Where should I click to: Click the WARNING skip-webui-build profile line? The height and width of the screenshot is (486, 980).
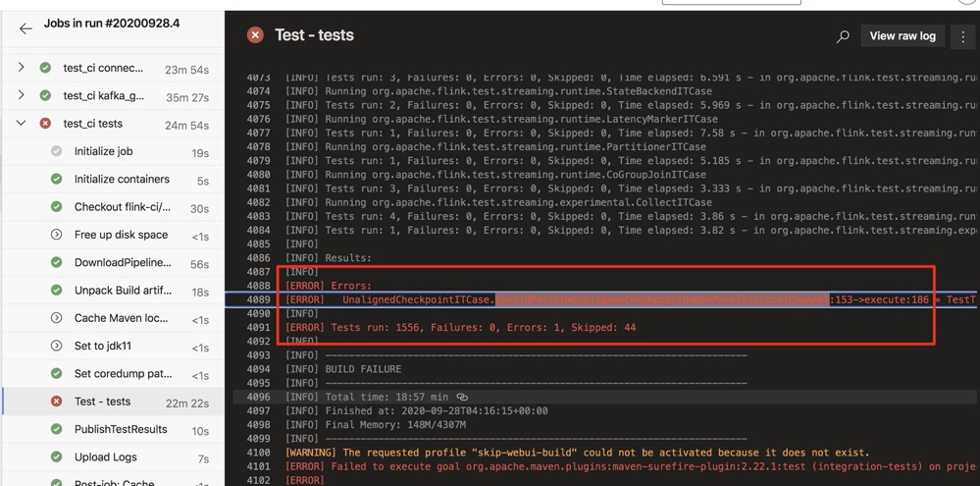(577, 453)
